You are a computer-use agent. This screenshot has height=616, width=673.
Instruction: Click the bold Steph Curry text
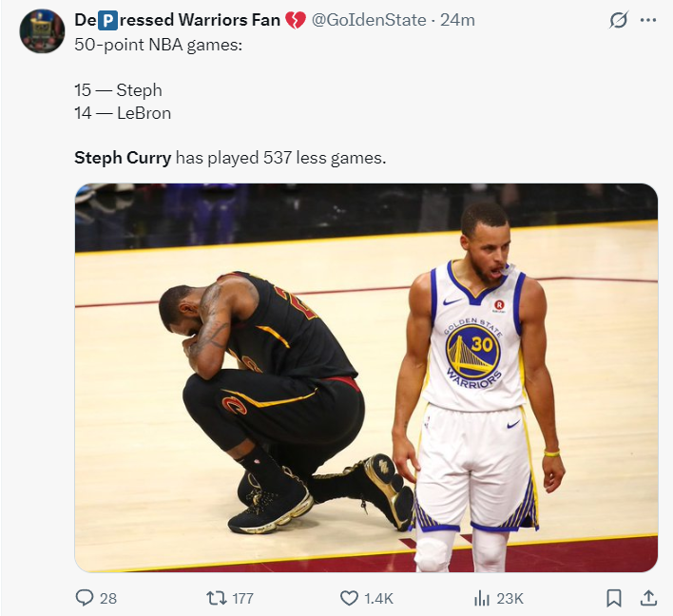point(123,158)
